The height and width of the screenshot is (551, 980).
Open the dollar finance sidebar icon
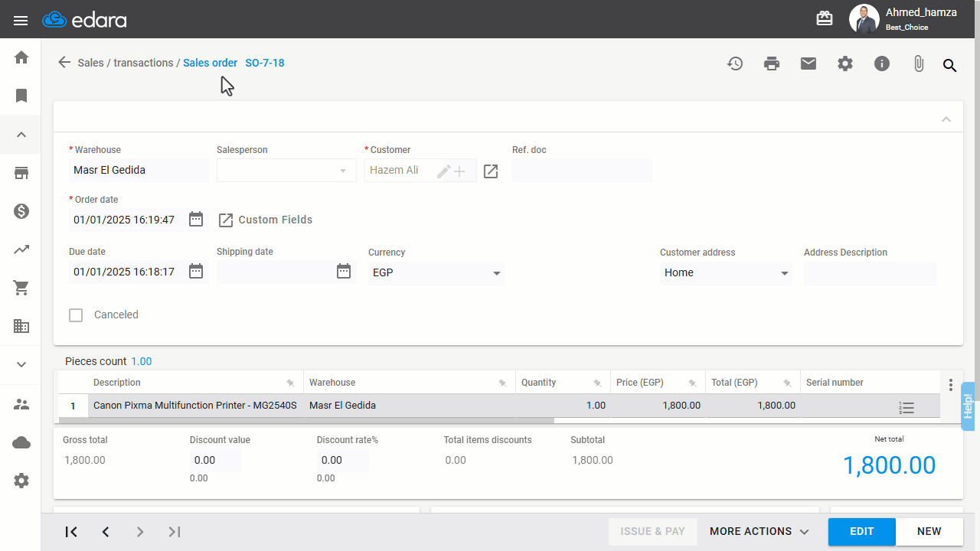21,211
